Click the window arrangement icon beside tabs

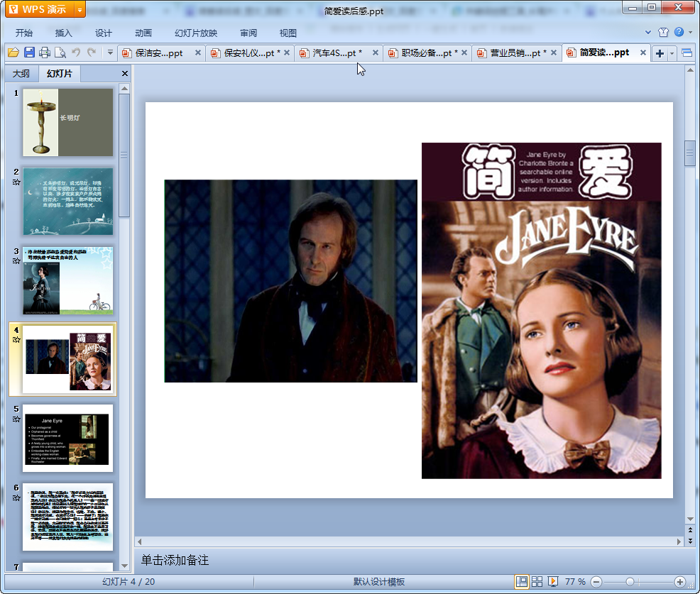[x=687, y=53]
